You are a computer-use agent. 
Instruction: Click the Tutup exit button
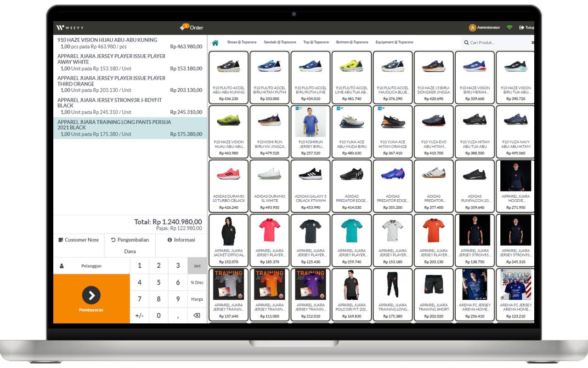click(526, 28)
